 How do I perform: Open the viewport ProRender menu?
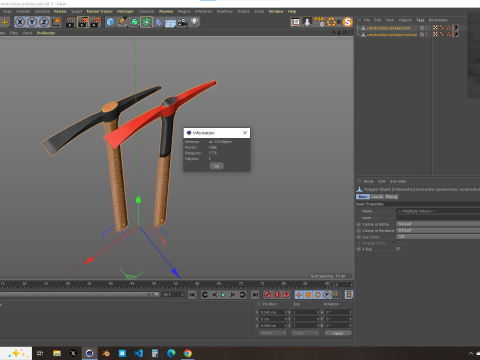tap(46, 33)
